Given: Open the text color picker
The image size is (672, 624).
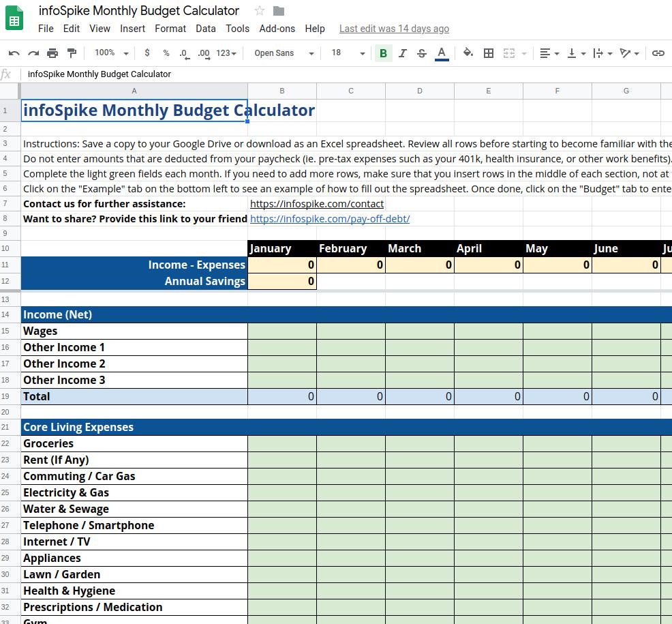Looking at the screenshot, I should coord(442,54).
